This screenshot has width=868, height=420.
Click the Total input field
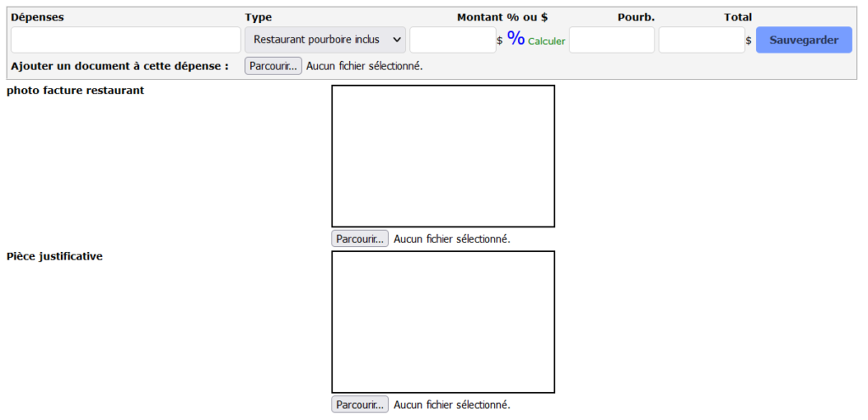[701, 40]
